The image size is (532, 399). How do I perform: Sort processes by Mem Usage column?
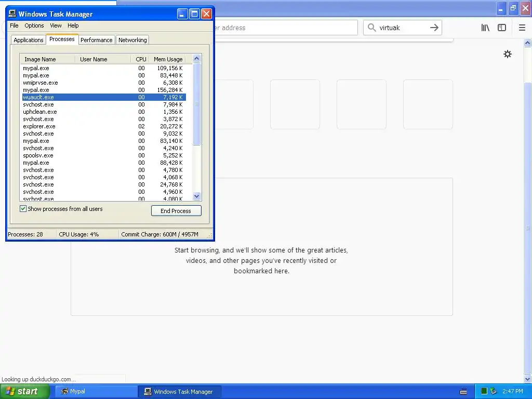click(x=168, y=59)
